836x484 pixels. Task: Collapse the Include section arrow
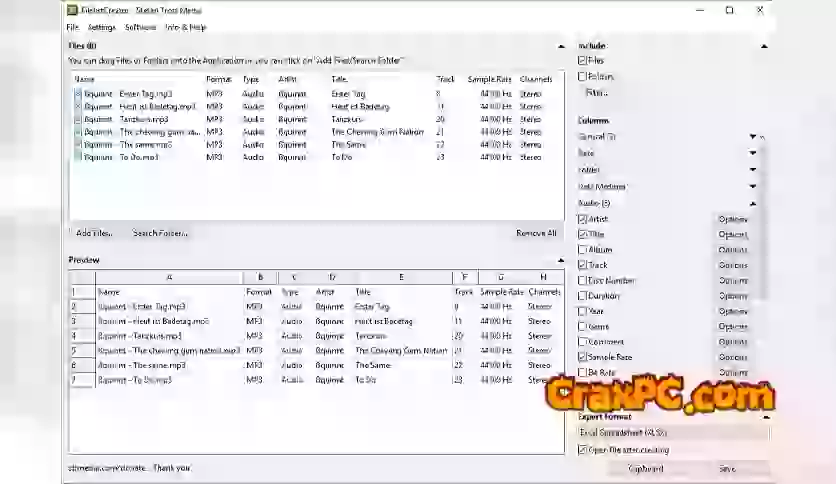(x=764, y=46)
